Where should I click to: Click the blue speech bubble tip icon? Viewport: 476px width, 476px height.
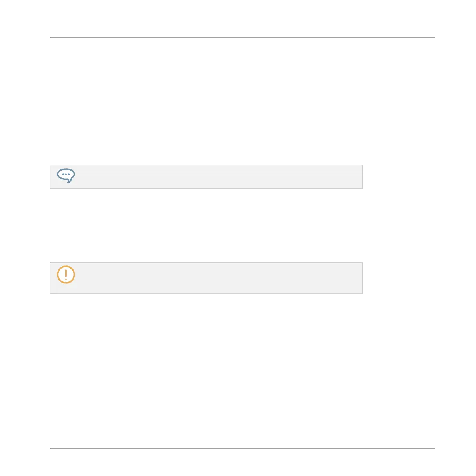click(66, 175)
